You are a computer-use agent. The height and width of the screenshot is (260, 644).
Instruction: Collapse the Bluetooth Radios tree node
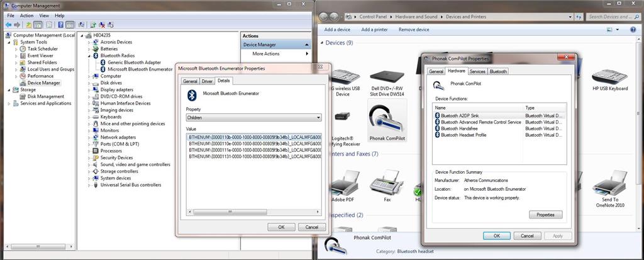[x=90, y=55]
